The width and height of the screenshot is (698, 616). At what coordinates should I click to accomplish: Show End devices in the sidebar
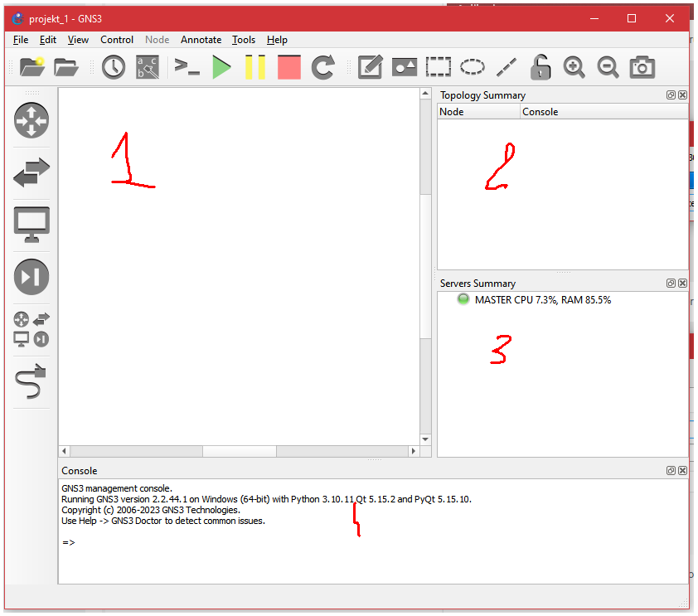32,225
